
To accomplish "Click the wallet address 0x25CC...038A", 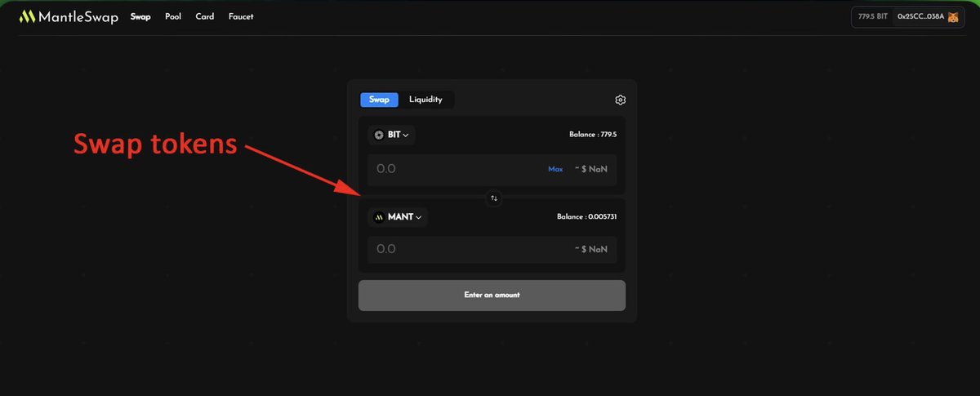I will [920, 16].
